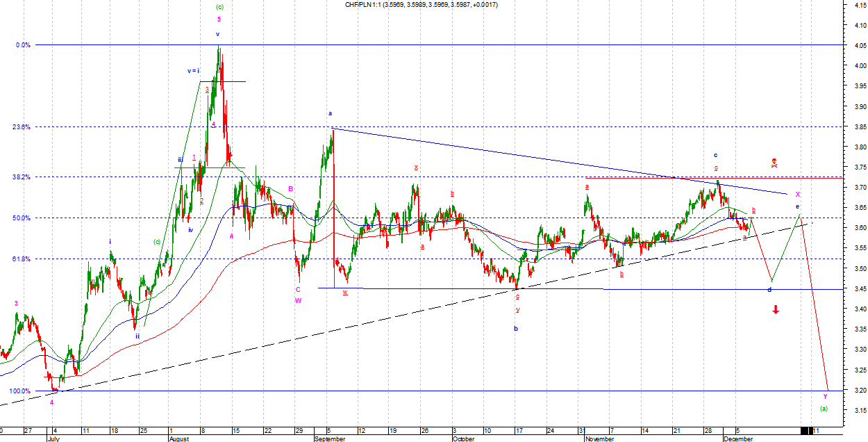868x442 pixels.
Task: Select the 'v = i' wave label
Action: pyautogui.click(x=193, y=71)
